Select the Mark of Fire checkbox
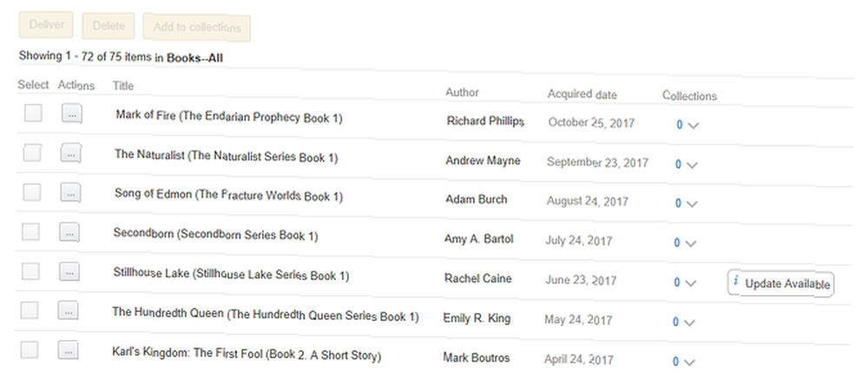868x385 pixels. click(33, 114)
